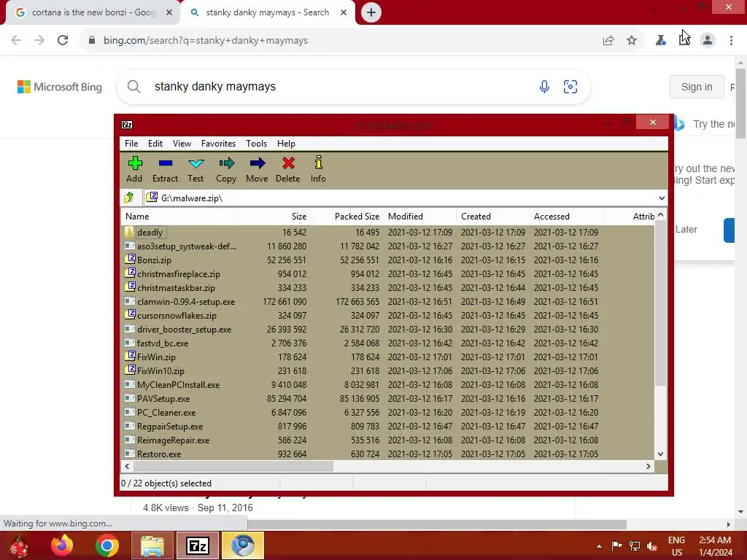The image size is (747, 560).
Task: Click the Add button in 7-Zip toolbar
Action: click(134, 169)
